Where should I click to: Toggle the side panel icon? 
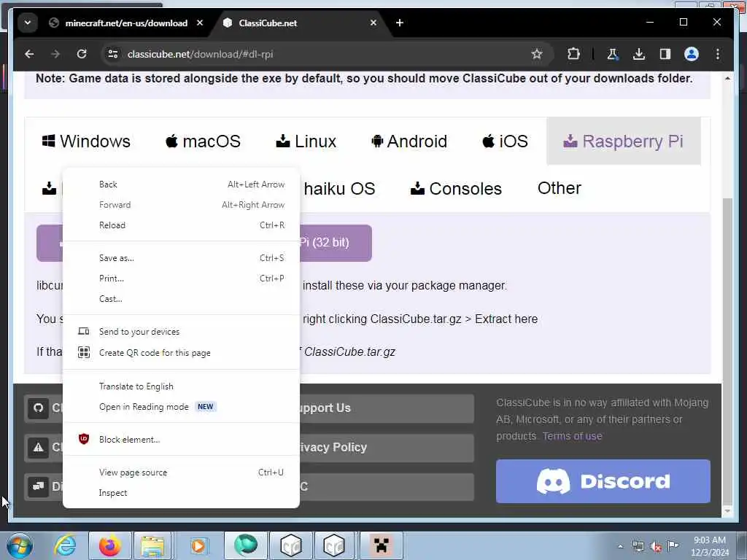click(x=665, y=54)
